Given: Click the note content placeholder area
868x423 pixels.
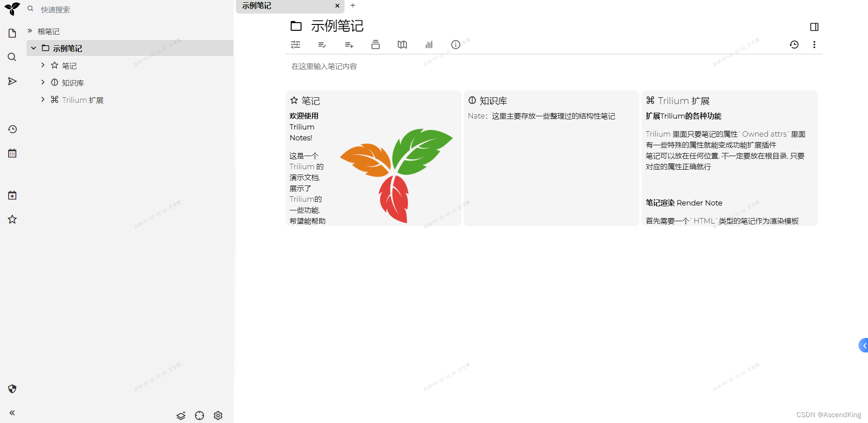Looking at the screenshot, I should tap(324, 67).
